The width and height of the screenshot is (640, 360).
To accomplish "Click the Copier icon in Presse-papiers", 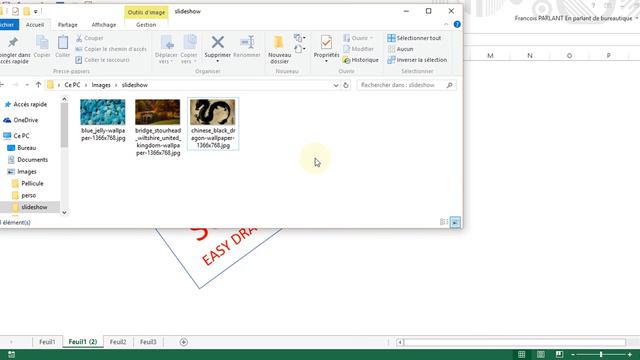I will pyautogui.click(x=42, y=42).
